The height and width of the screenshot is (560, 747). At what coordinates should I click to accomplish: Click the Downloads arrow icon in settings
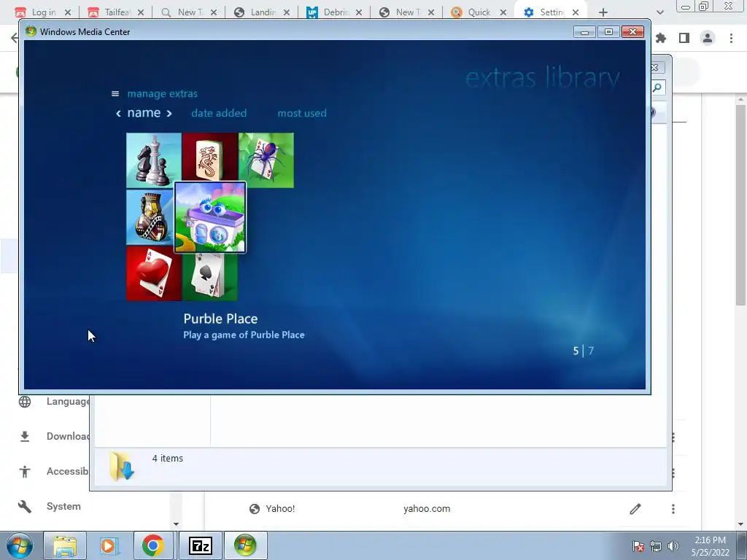tap(25, 436)
